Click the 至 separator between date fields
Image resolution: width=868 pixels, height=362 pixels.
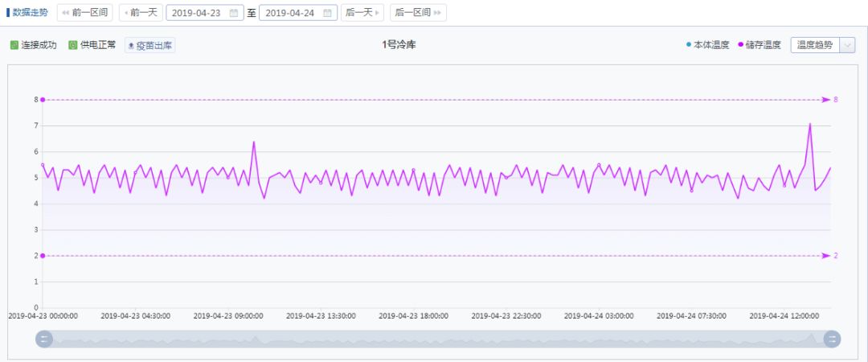(x=252, y=13)
